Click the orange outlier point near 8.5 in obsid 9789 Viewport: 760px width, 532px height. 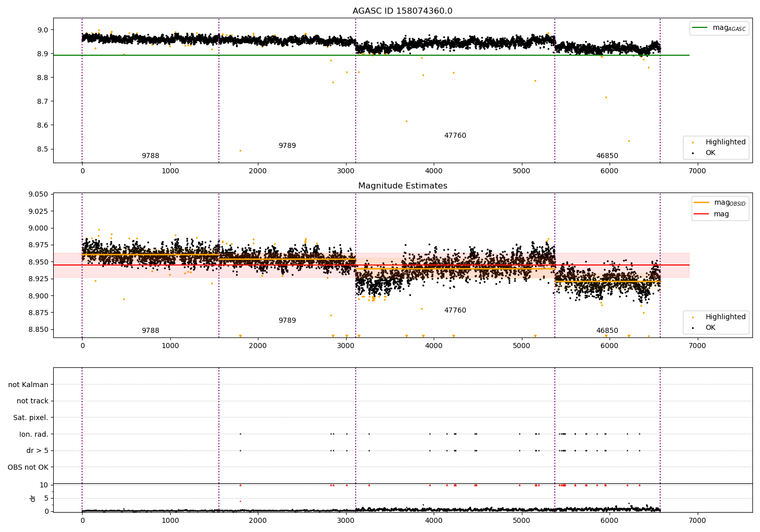(x=240, y=151)
